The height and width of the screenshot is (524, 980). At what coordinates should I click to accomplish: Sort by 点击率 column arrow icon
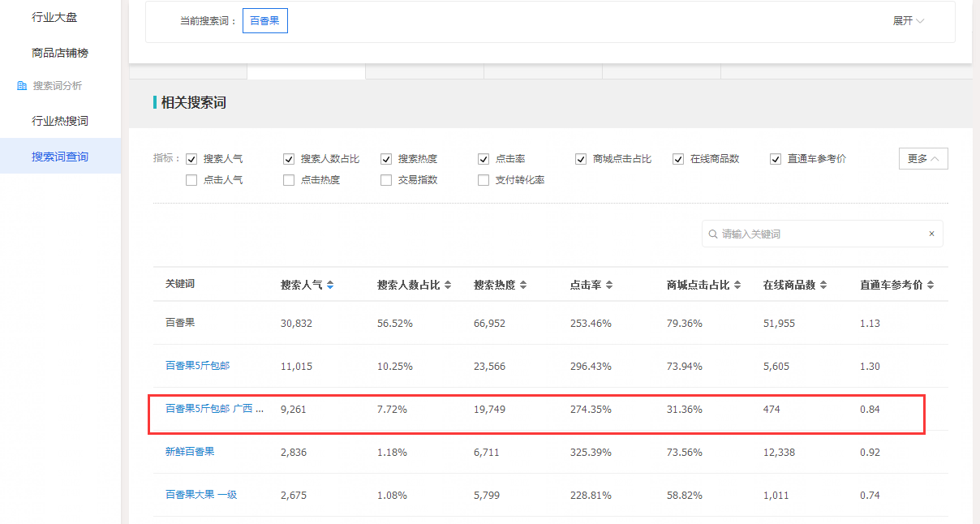click(609, 286)
